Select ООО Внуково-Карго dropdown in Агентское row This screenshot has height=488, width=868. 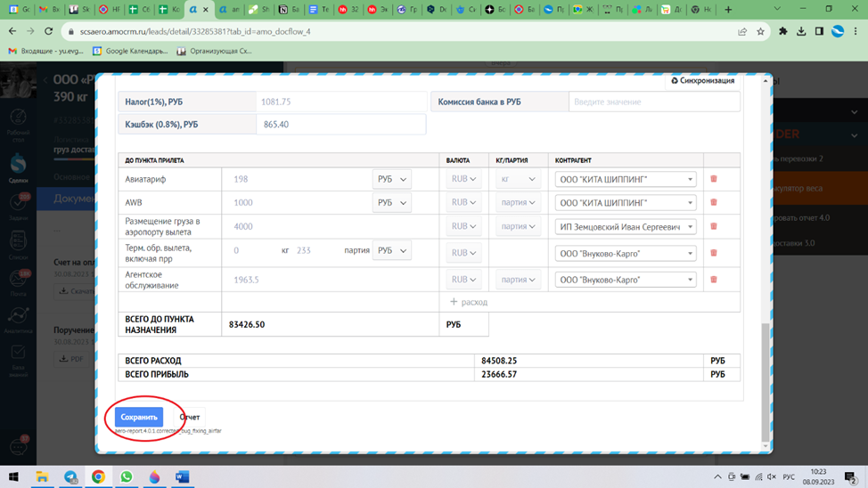click(625, 280)
